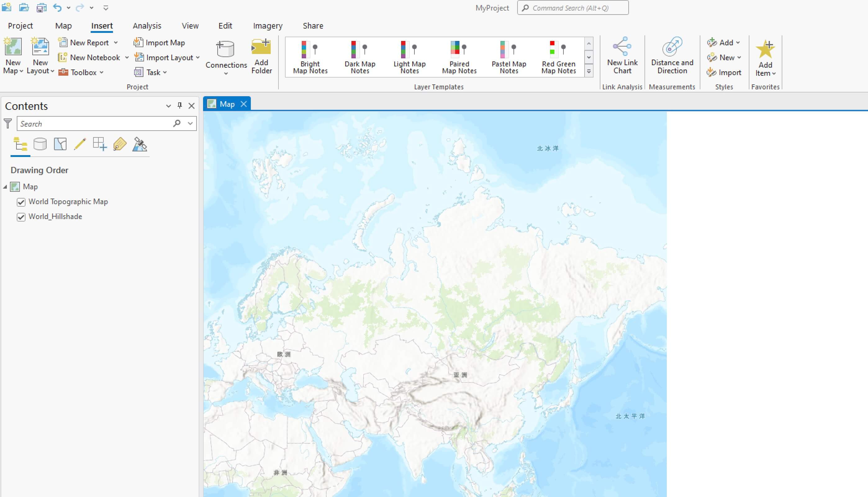Collapse the Map tree node
The image size is (868, 497).
point(5,187)
